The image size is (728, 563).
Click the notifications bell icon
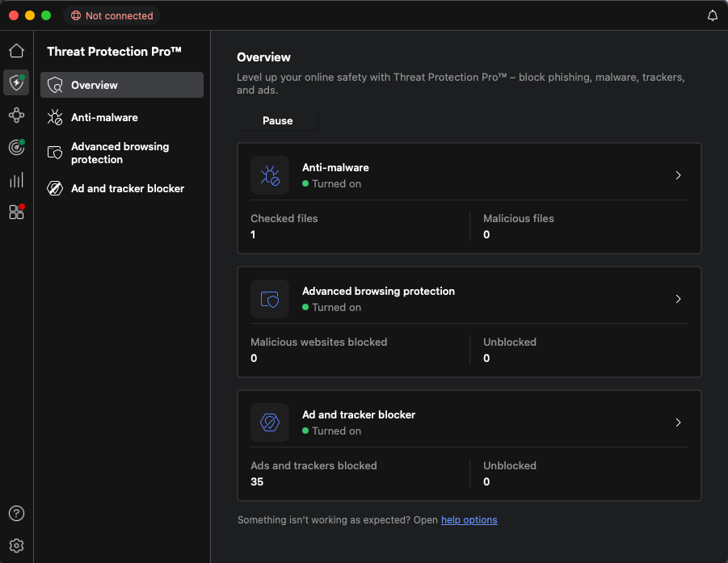712,15
